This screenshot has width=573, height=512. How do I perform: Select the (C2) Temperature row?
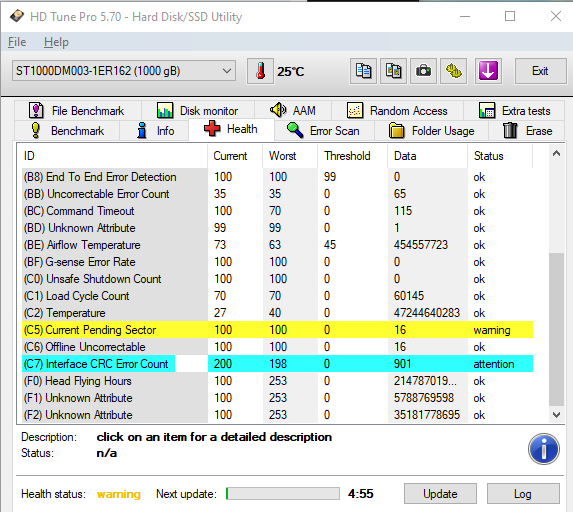[277, 313]
